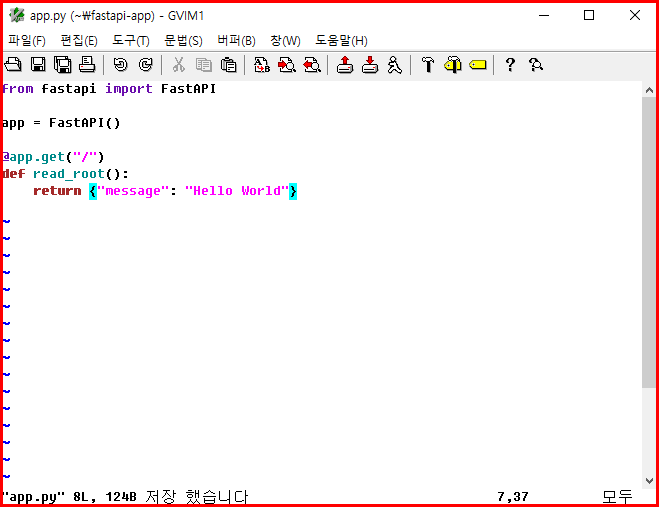The height and width of the screenshot is (507, 659).
Task: Click the highlighted closing brace
Action: (293, 191)
